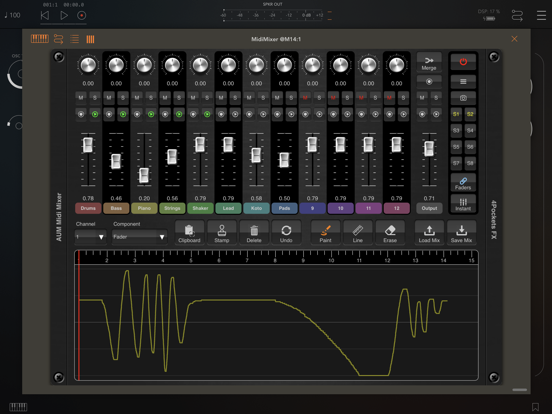Click the Piano fader handle
552x414 pixels.
[x=144, y=175]
